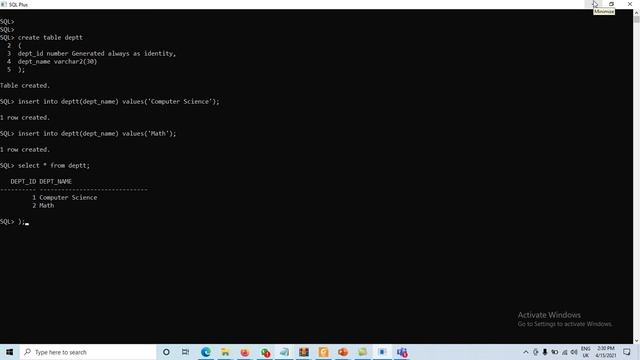This screenshot has width=640, height=360.
Task: Click 'Table created.' message text
Action: pyautogui.click(x=25, y=85)
